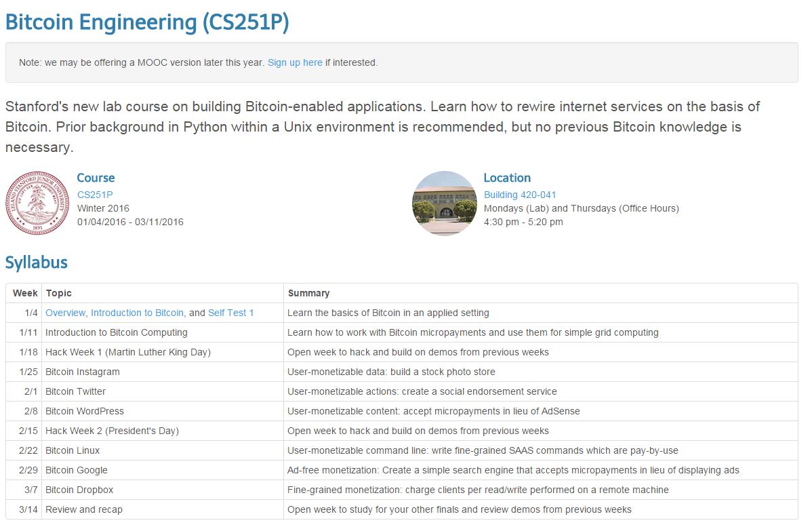Click the Bitcoin Engineering (CS251P) page title

(x=147, y=22)
